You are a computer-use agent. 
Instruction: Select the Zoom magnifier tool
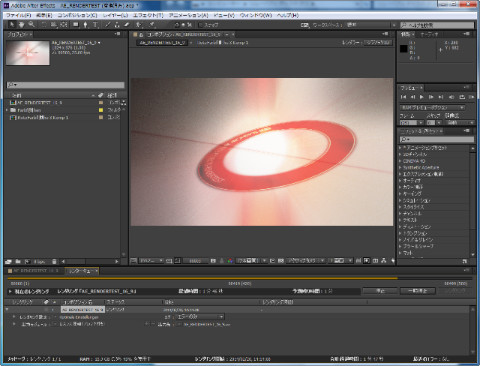tap(31, 25)
